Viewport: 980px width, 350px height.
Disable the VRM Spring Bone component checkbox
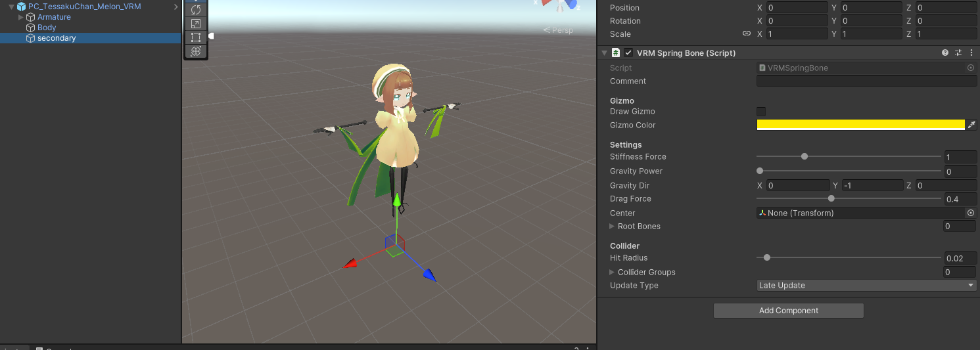click(x=629, y=53)
